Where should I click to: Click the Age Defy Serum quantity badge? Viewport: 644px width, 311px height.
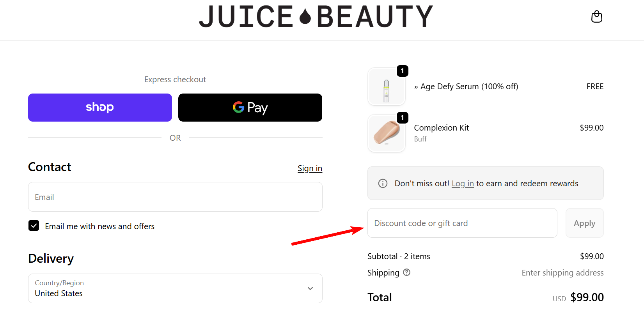402,71
